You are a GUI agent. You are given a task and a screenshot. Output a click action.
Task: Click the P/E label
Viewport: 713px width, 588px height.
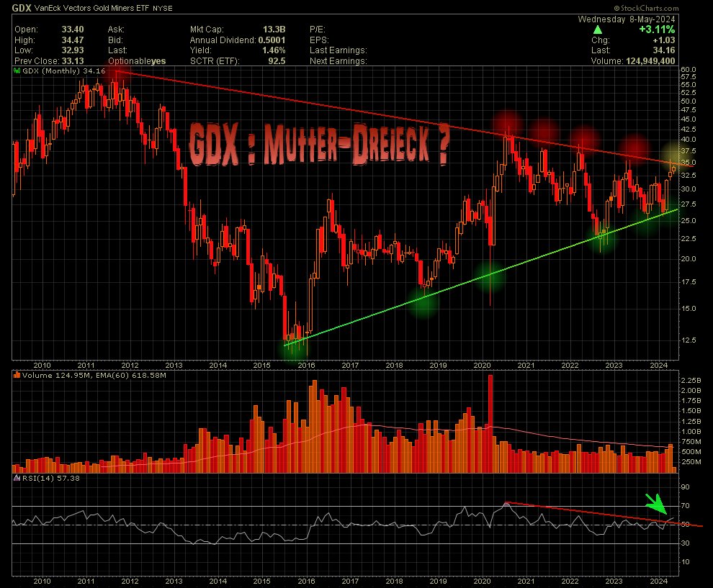click(318, 30)
